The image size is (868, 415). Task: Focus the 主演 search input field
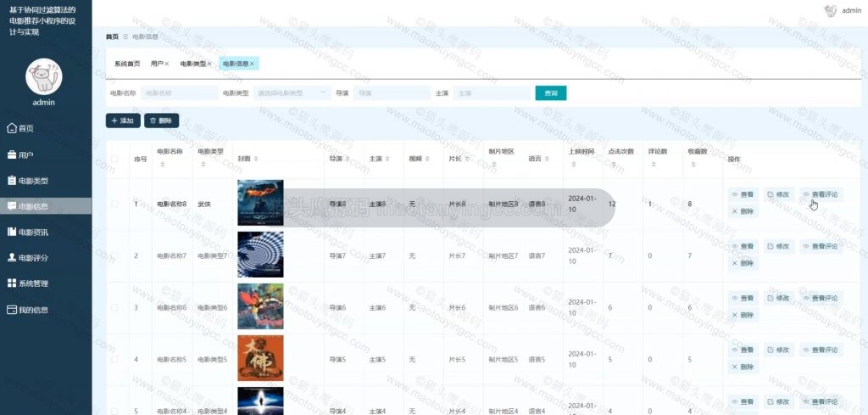click(492, 93)
